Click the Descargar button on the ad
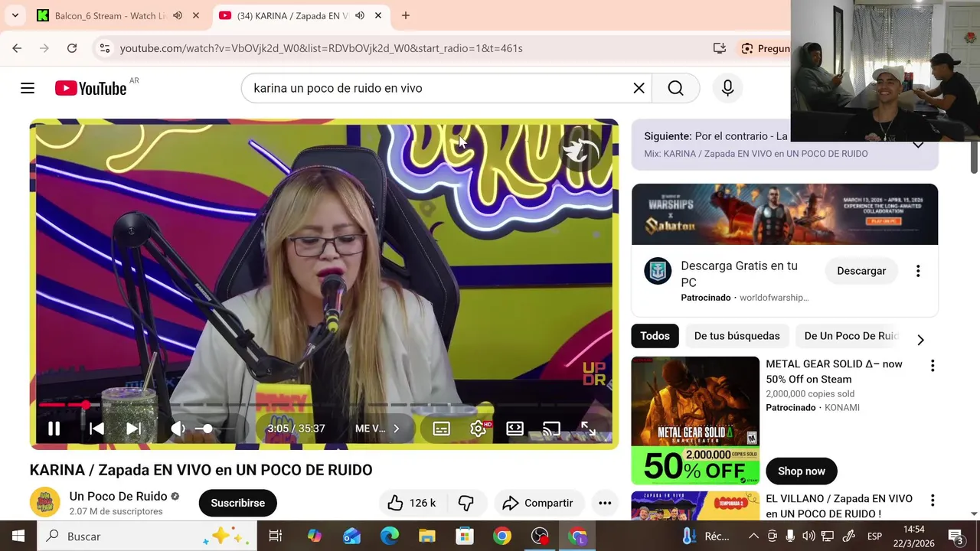 [x=861, y=271]
